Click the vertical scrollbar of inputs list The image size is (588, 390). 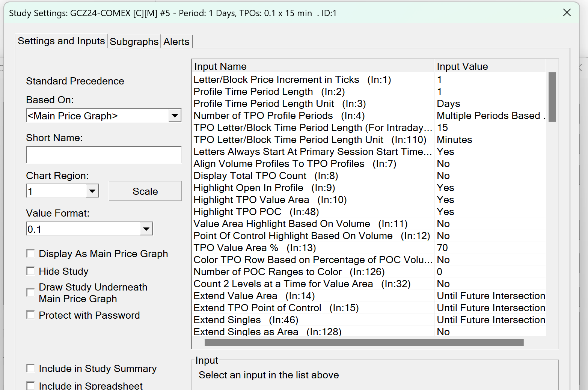552,97
